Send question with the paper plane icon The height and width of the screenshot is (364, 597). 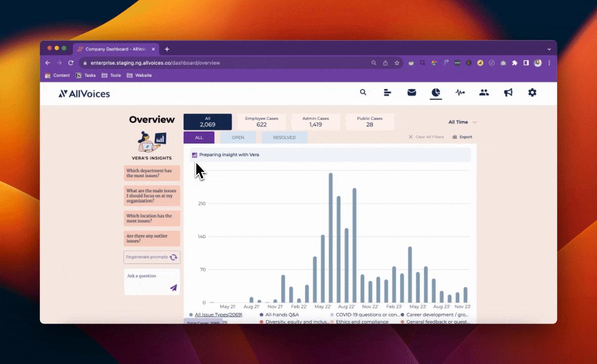pos(174,288)
